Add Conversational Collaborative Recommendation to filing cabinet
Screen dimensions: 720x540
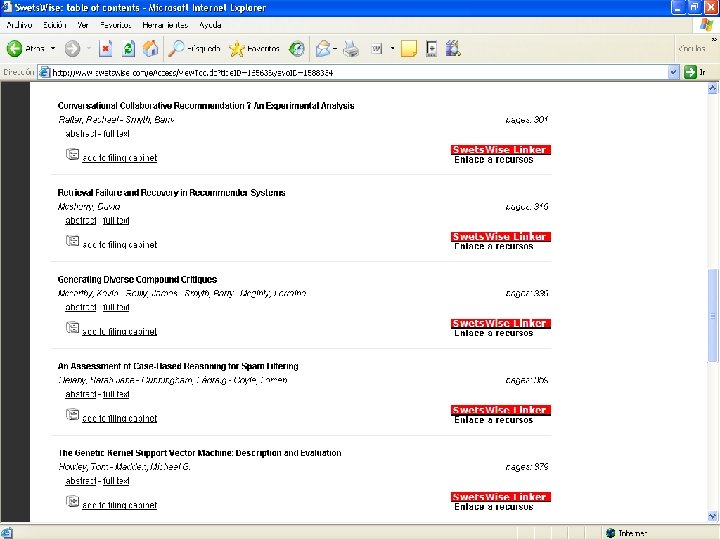[x=119, y=158]
